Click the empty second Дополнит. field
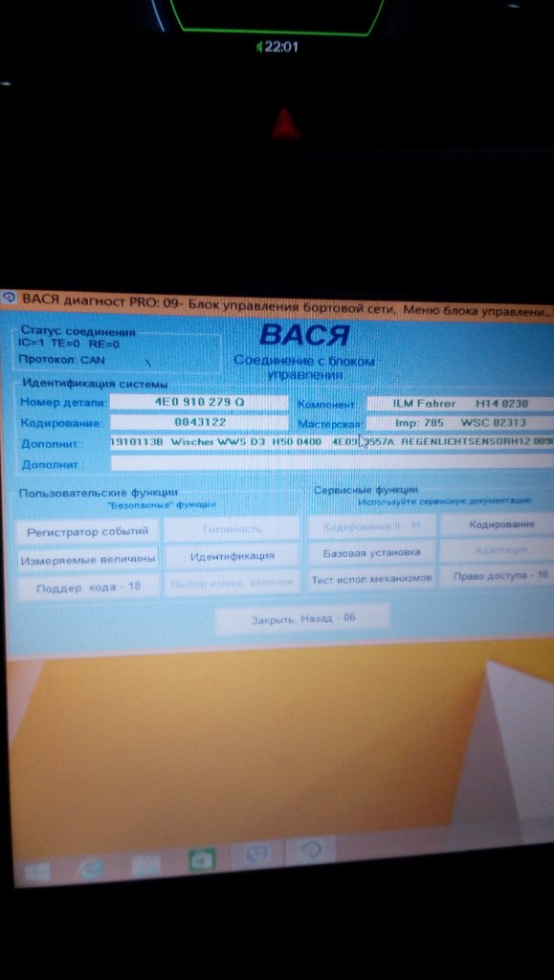 click(332, 462)
